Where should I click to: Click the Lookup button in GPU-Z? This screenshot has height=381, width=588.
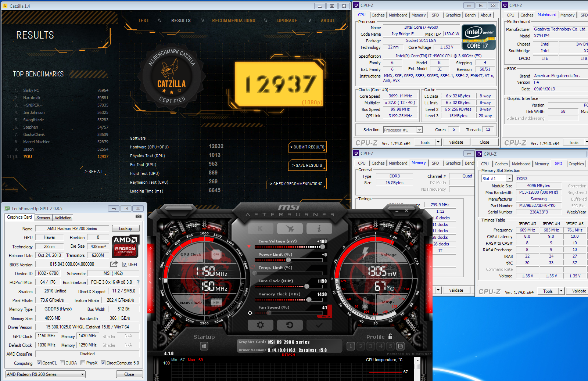[x=126, y=229]
